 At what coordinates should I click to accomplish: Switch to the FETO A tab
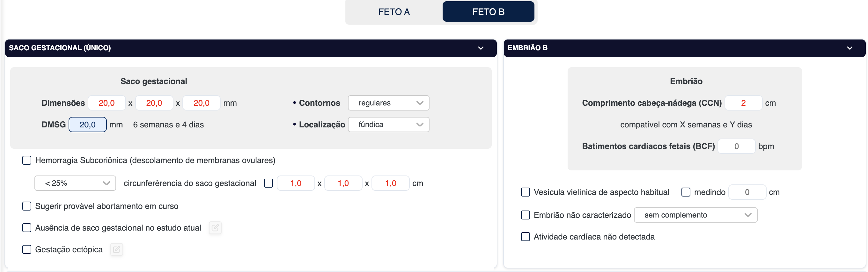coord(394,12)
